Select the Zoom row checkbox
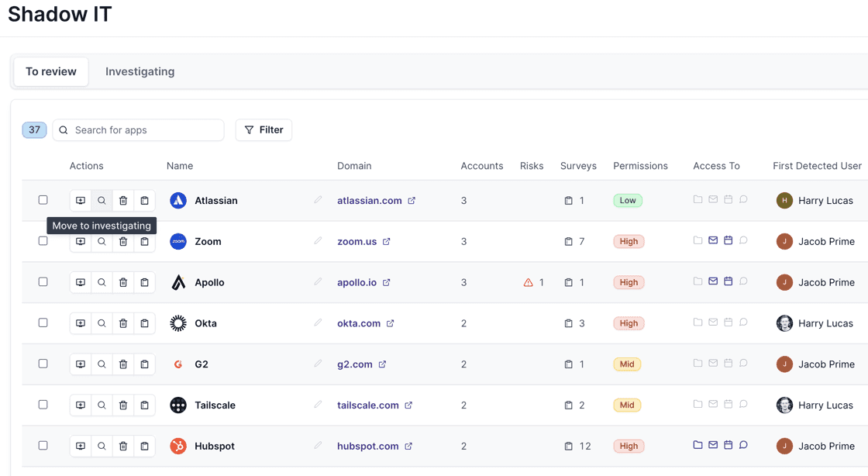 click(43, 241)
